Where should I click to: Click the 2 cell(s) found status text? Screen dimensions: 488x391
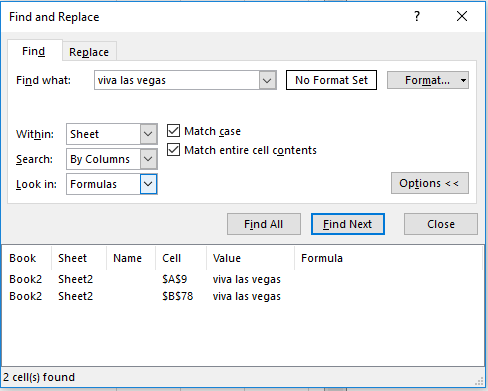click(39, 377)
